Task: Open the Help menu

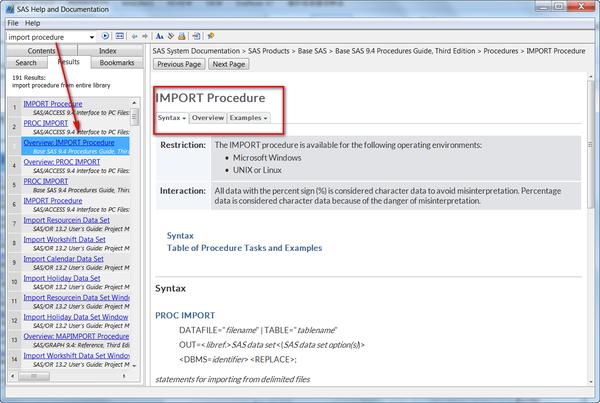Action: [x=33, y=23]
